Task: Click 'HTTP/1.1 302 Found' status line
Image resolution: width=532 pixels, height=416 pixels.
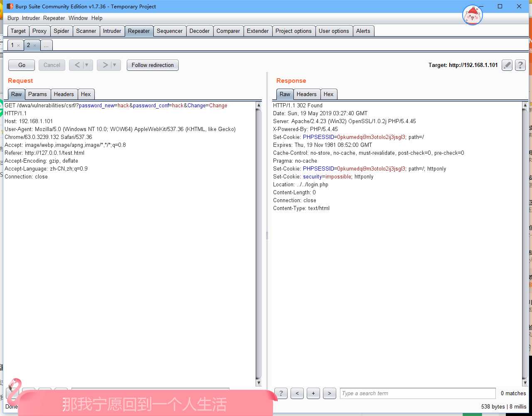Action: tap(298, 105)
